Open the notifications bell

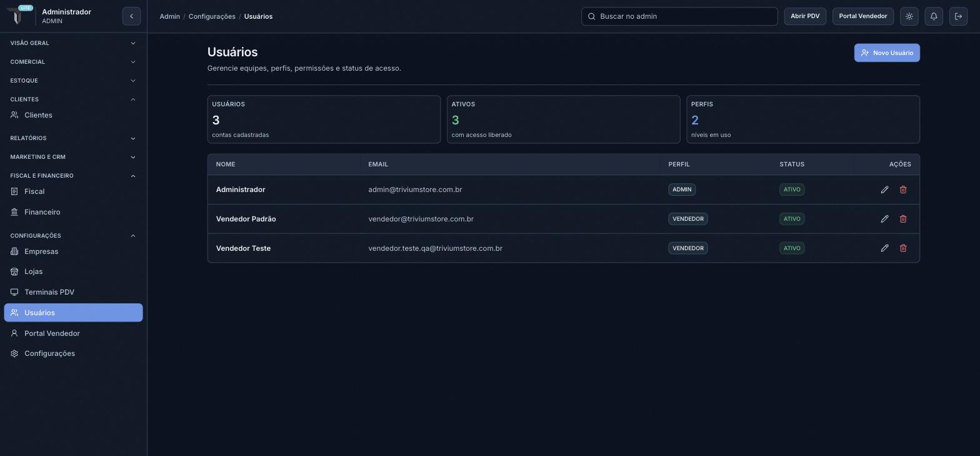934,16
